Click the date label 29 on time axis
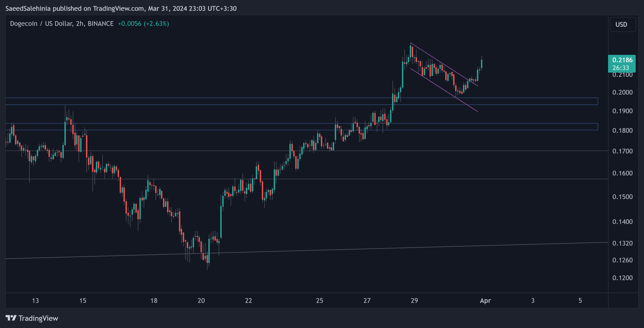The height and width of the screenshot is (328, 644). [414, 300]
